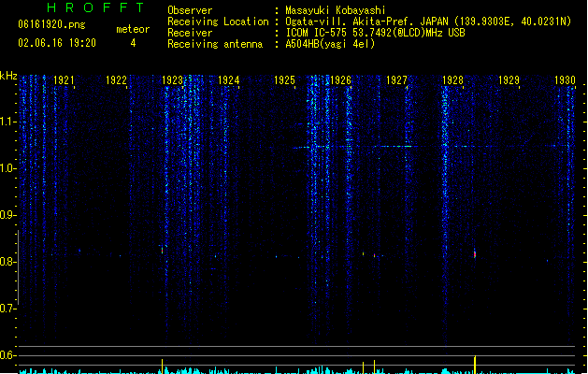Click the Receiving Location label
Image resolution: width=588 pixels, height=374 pixels.
point(218,22)
